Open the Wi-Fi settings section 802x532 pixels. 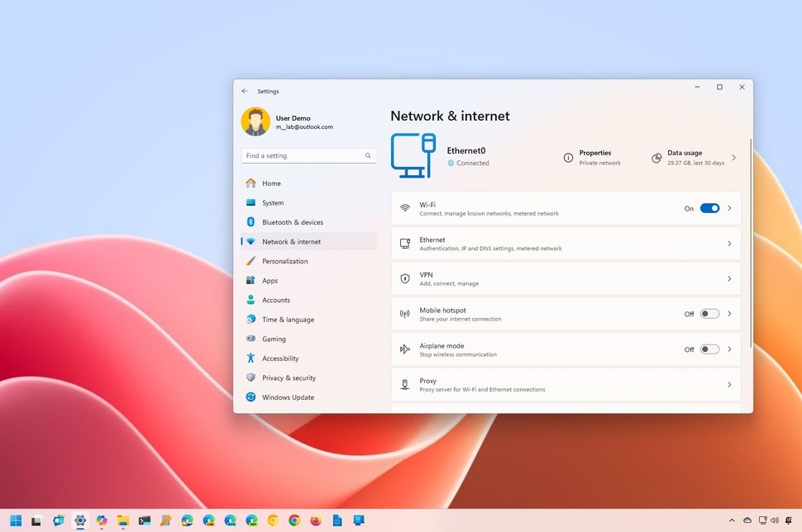click(537, 208)
